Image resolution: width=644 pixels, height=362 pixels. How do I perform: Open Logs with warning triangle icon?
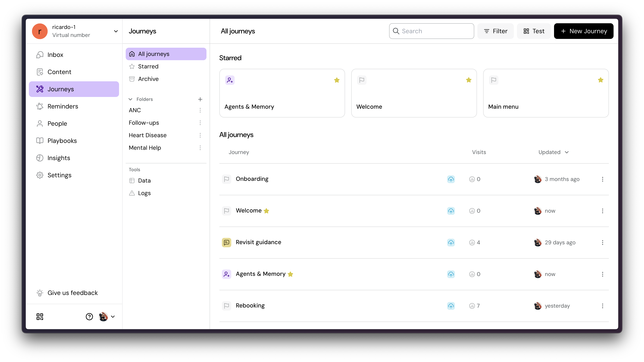pos(144,193)
